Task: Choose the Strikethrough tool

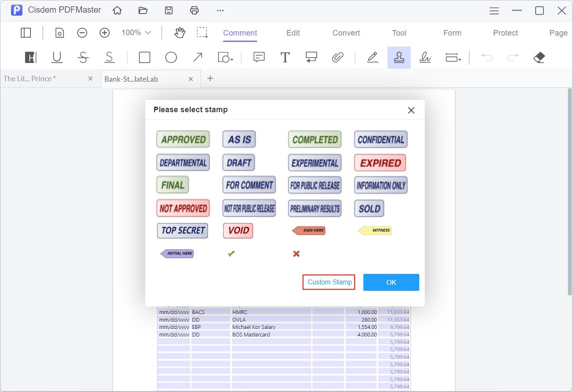Action: (83, 57)
